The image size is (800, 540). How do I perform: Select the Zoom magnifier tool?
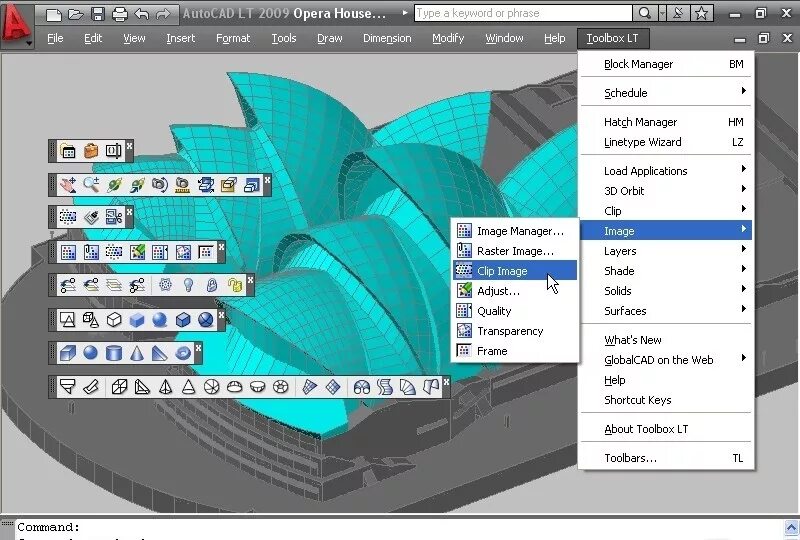tap(91, 185)
